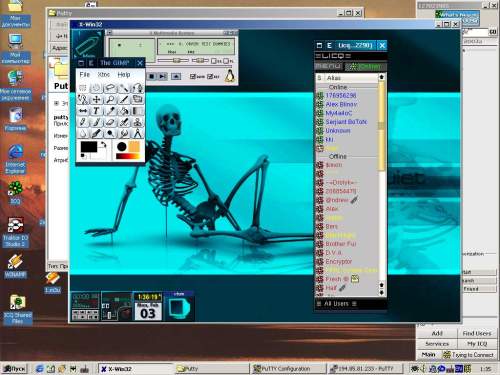Image resolution: width=500 pixels, height=375 pixels.
Task: Select the Move tool in GIMP
Action: coord(96,99)
